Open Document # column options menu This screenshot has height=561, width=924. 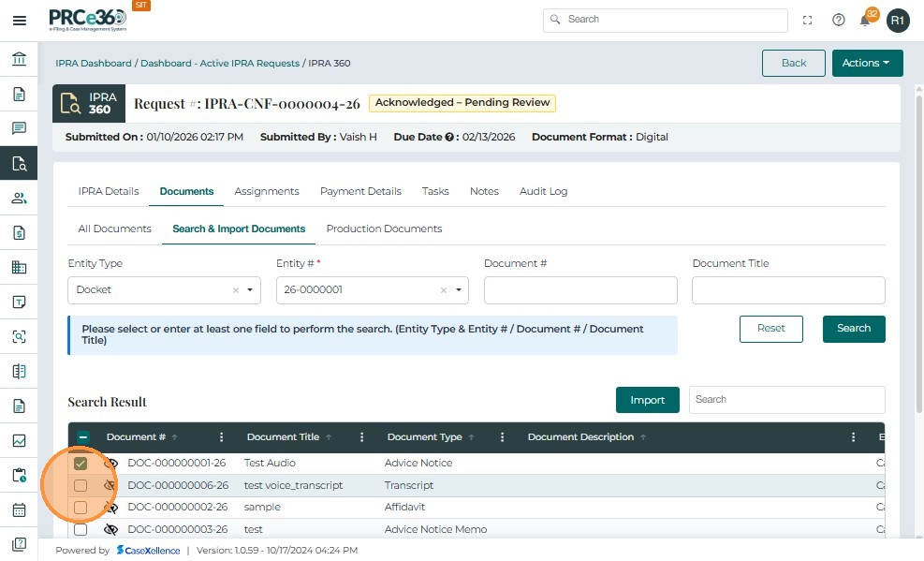click(222, 437)
